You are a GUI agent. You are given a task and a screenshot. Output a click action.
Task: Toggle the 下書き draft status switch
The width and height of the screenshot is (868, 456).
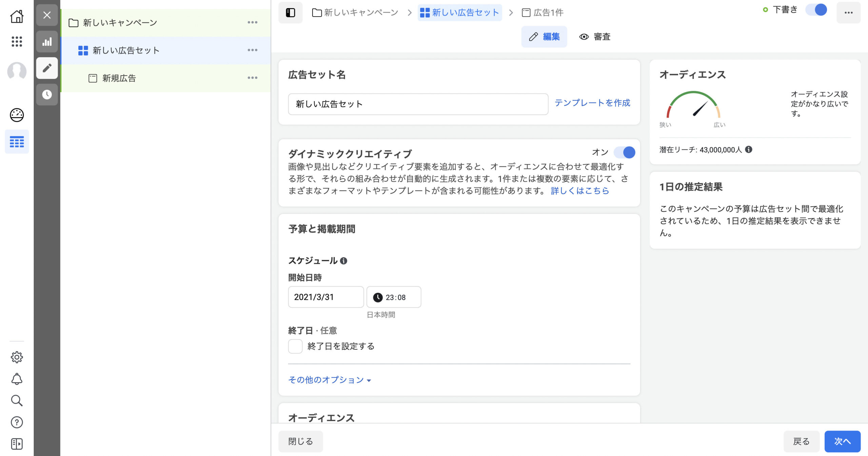coord(816,10)
